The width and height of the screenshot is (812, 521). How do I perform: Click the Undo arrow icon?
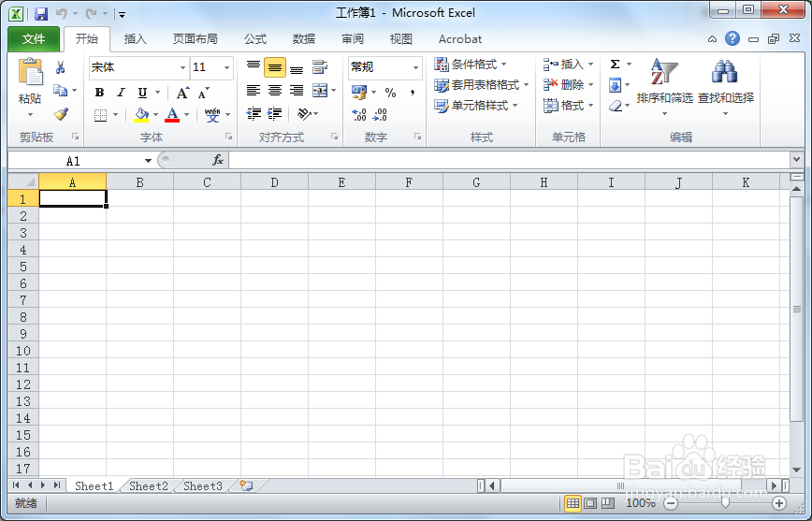coord(61,14)
